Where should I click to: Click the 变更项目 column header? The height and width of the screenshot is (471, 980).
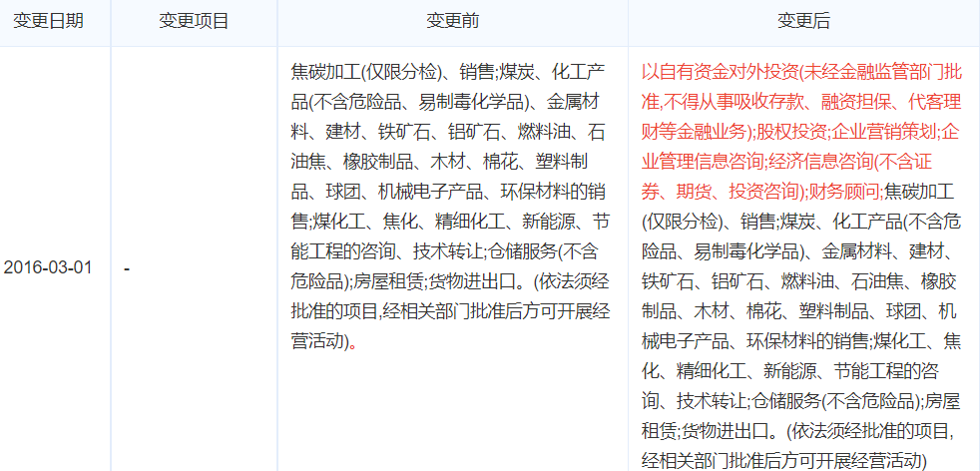(x=194, y=21)
